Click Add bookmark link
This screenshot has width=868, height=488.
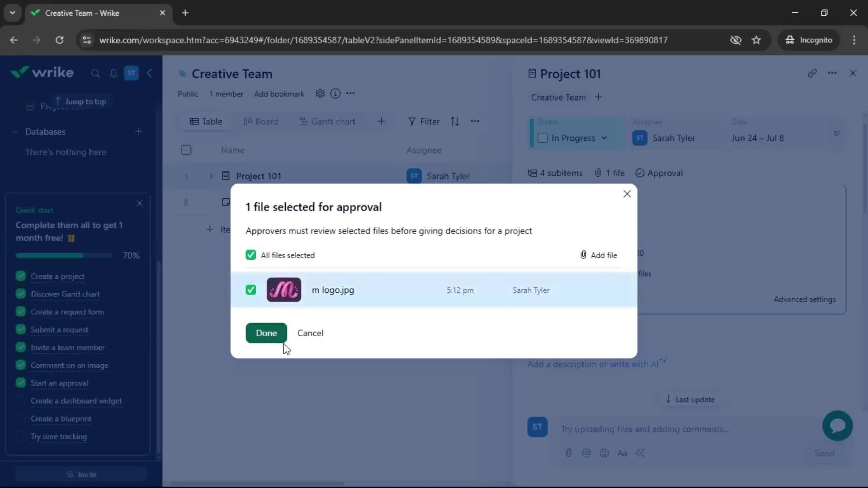279,94
